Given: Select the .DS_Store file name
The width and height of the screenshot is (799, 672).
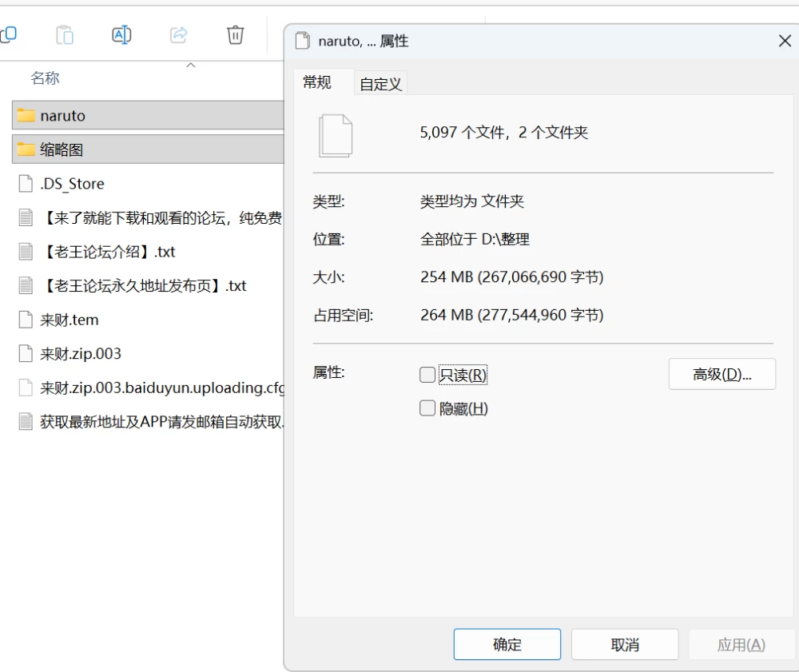Looking at the screenshot, I should [x=73, y=184].
